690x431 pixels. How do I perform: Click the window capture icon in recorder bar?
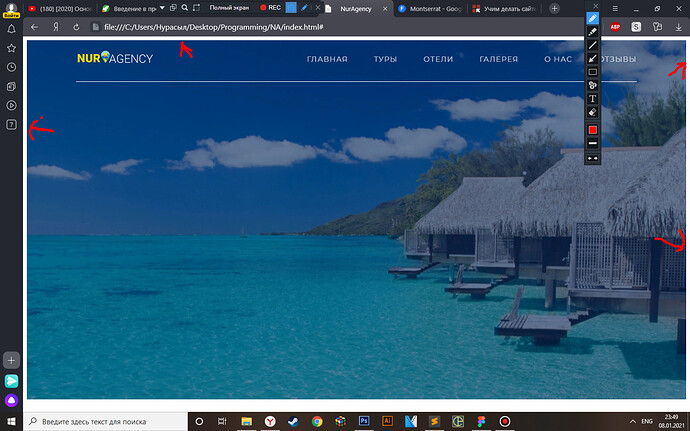[x=173, y=7]
